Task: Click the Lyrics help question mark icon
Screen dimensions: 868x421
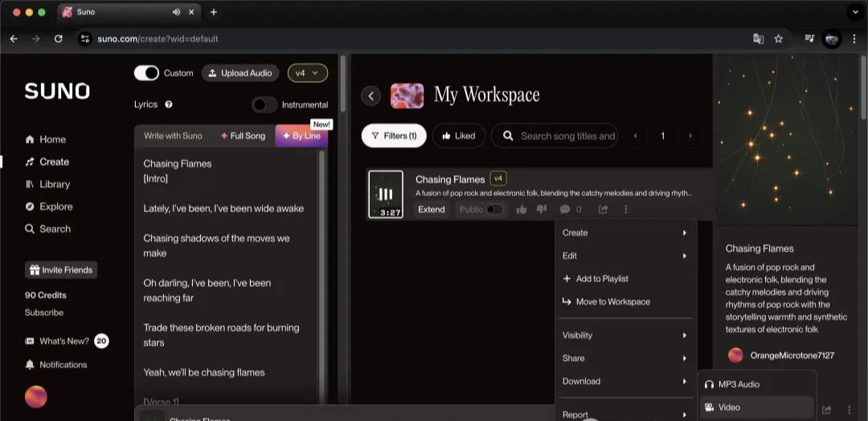Action: coord(169,104)
